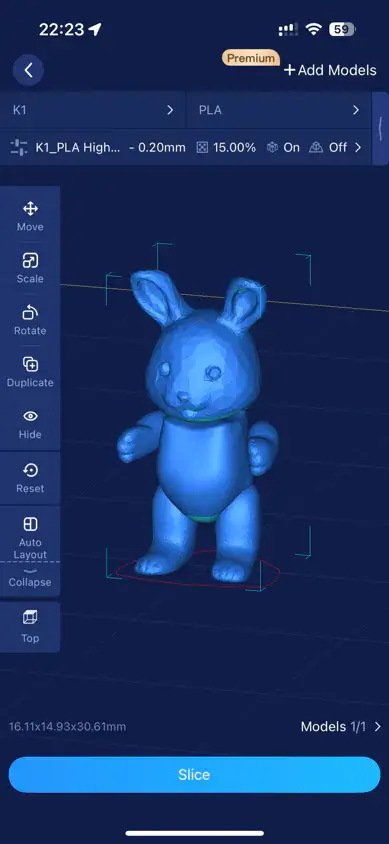This screenshot has width=389, height=844.
Task: Collapse the left tool panel
Action: click(x=30, y=579)
